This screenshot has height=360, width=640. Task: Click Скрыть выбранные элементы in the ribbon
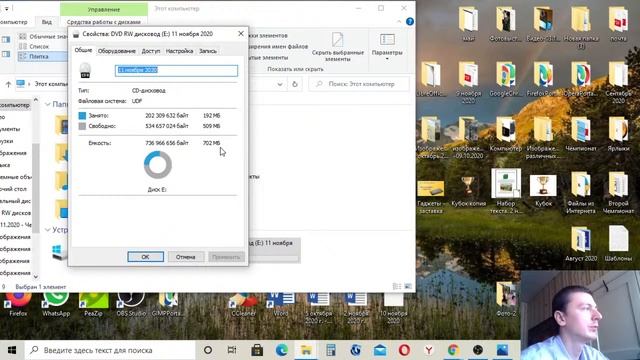338,47
